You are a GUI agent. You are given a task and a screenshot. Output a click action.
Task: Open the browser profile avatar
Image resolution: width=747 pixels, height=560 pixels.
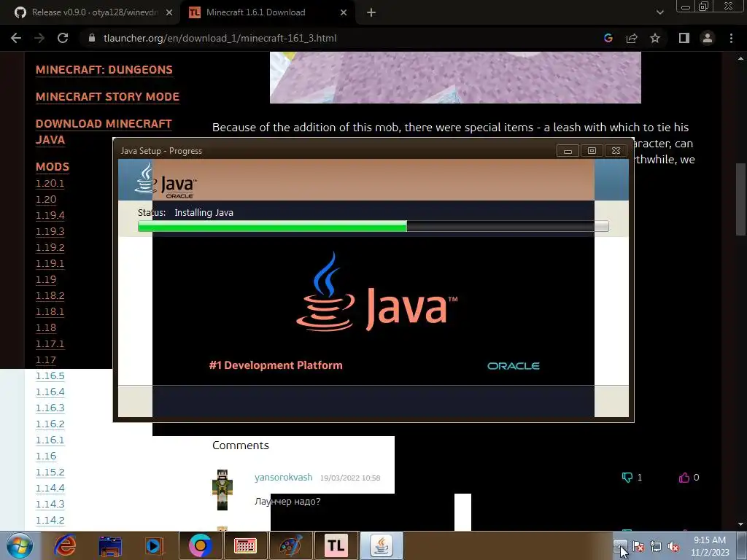click(708, 38)
